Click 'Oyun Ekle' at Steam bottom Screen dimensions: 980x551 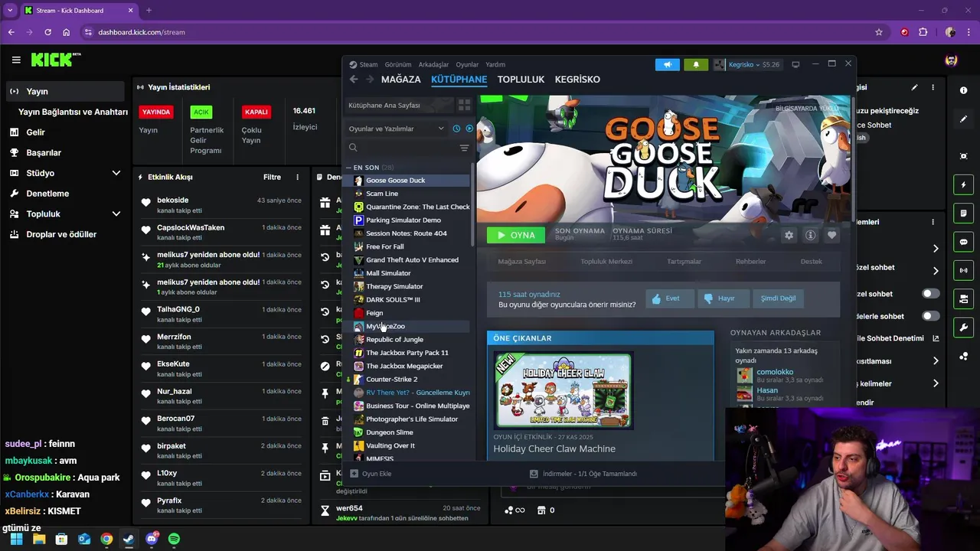pyautogui.click(x=371, y=474)
